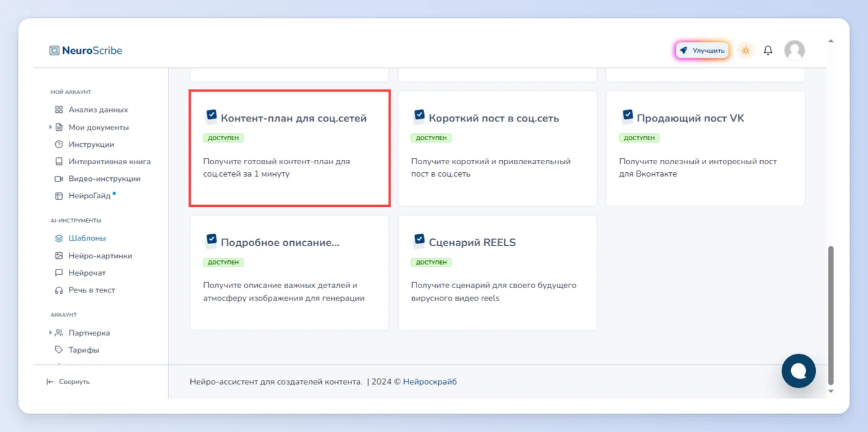Image resolution: width=868 pixels, height=432 pixels.
Task: Click the notification bell icon
Action: pyautogui.click(x=768, y=50)
